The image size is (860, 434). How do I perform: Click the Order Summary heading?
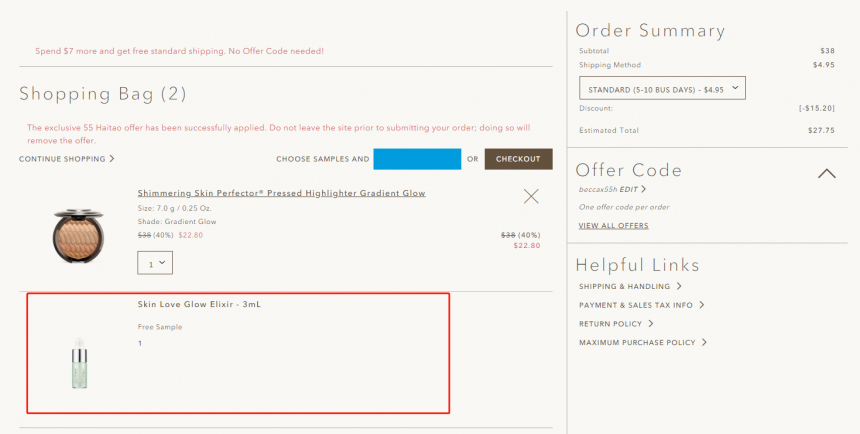(x=650, y=30)
